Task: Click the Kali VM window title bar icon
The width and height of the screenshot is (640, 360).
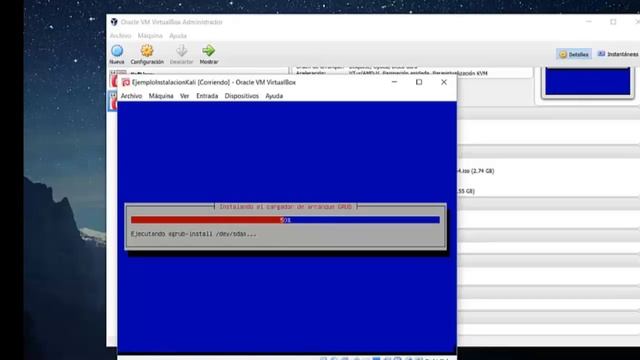Action: click(126, 82)
